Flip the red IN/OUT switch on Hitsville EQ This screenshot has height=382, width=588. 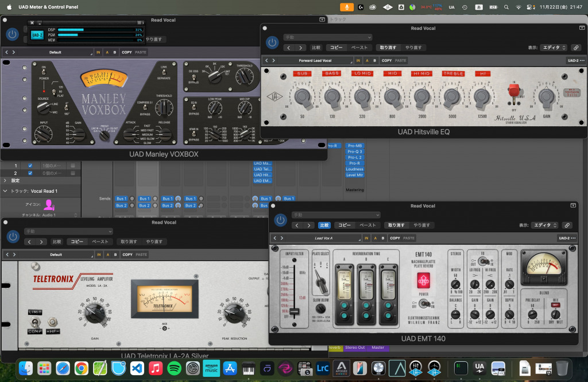tap(514, 91)
